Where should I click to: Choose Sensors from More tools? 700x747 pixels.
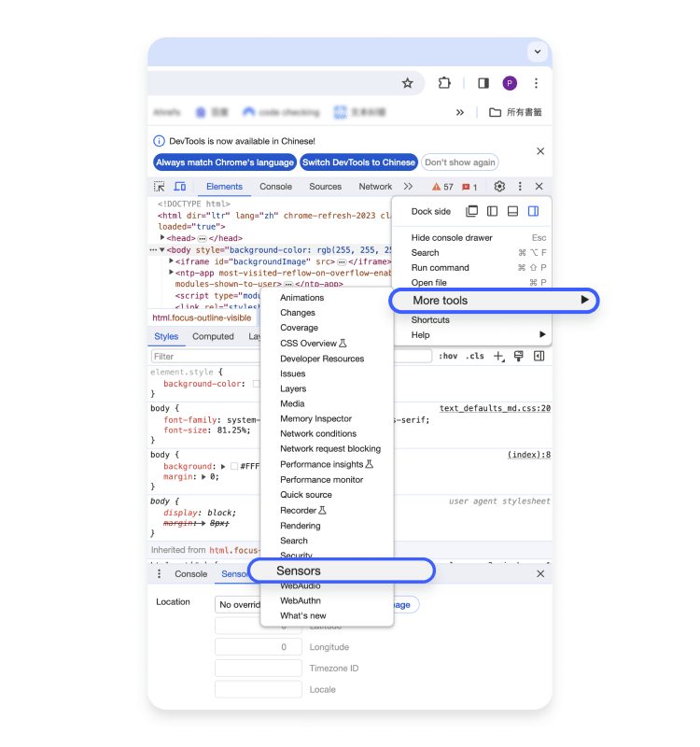[x=342, y=571]
